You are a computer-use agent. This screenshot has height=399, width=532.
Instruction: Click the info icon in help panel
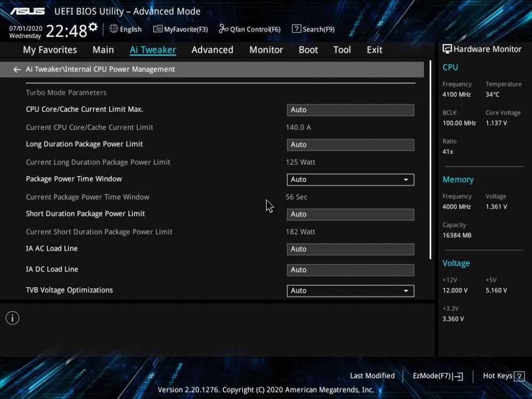click(x=13, y=318)
